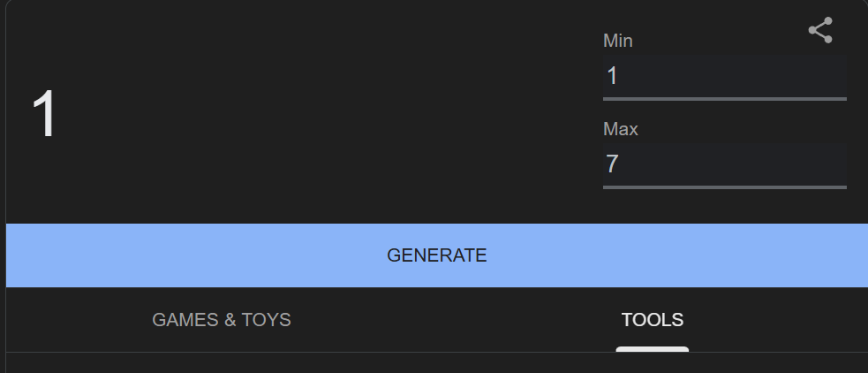
Task: Click the active indicator under the Tools tab
Action: [x=652, y=349]
